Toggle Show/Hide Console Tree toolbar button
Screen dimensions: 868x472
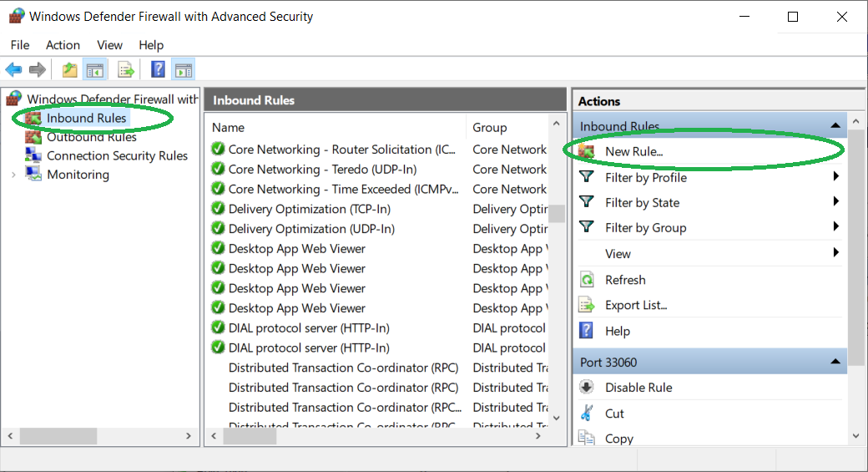[x=95, y=70]
